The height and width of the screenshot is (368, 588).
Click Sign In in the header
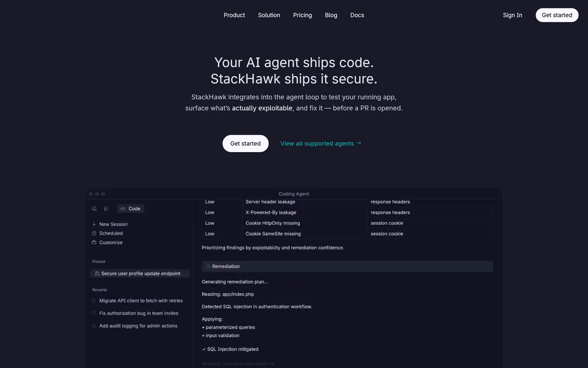click(513, 15)
